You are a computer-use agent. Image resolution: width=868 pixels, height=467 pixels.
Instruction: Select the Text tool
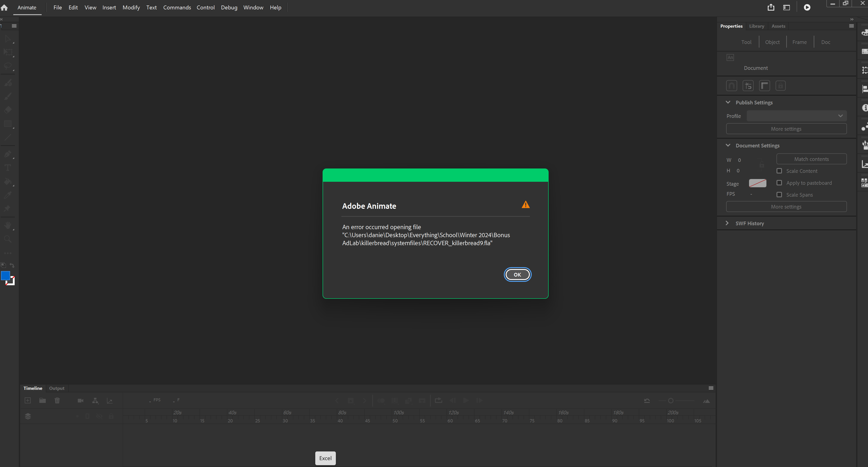click(8, 168)
